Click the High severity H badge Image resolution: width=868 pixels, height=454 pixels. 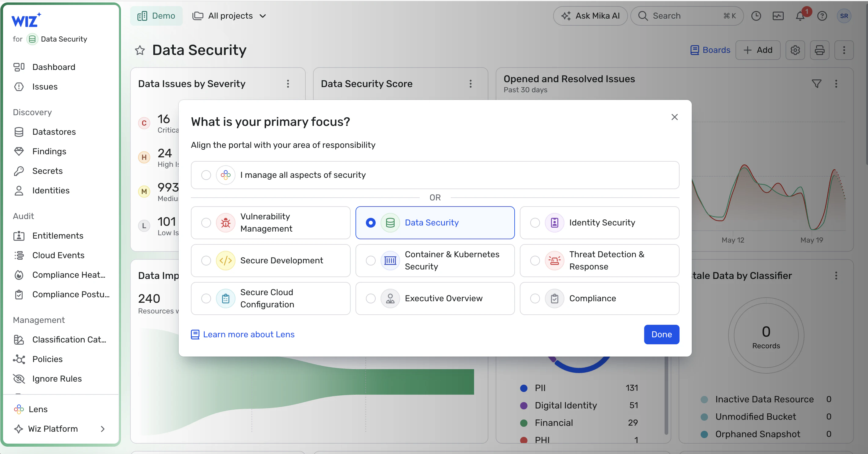point(144,157)
